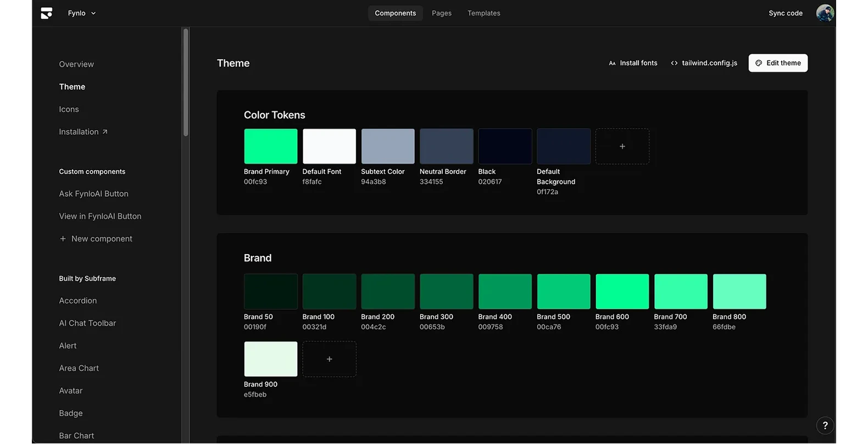Click the Edit theme button

(x=777, y=63)
